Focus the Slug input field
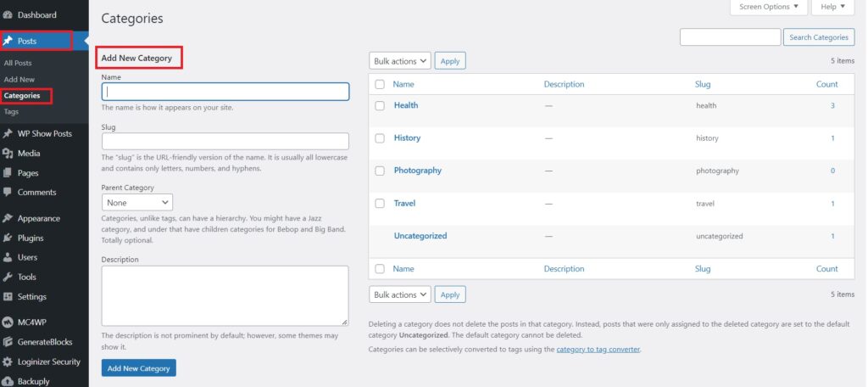 click(225, 142)
